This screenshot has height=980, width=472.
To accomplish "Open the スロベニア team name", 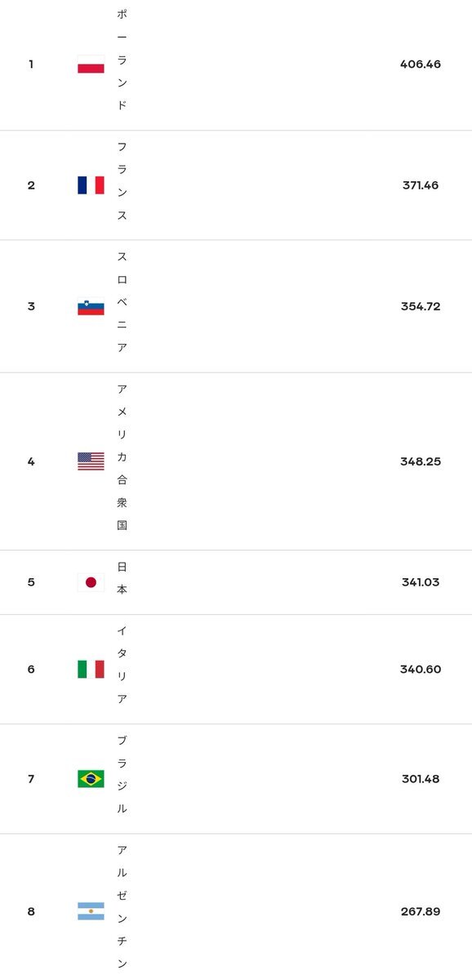I will [x=122, y=302].
